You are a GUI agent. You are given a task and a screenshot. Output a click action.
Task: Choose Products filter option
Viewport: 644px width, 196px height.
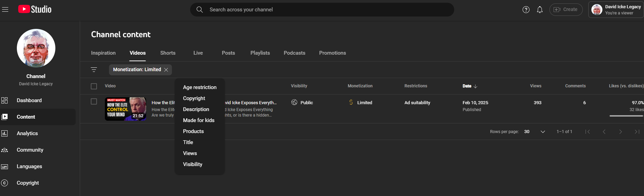coord(200,131)
